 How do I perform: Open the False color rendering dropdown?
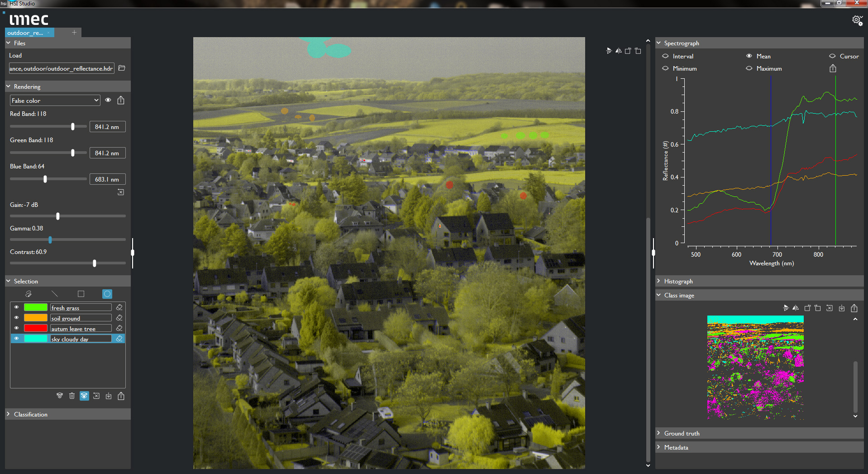pos(54,100)
